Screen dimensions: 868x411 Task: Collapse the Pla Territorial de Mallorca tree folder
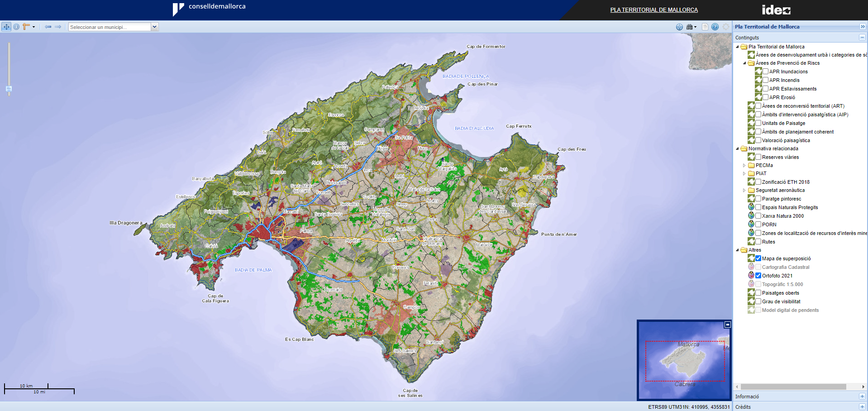737,47
